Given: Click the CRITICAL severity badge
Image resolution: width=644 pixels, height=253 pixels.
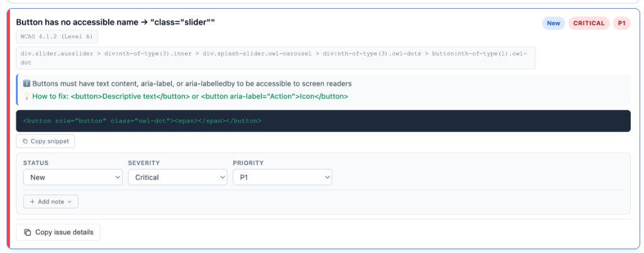Looking at the screenshot, I should (589, 23).
